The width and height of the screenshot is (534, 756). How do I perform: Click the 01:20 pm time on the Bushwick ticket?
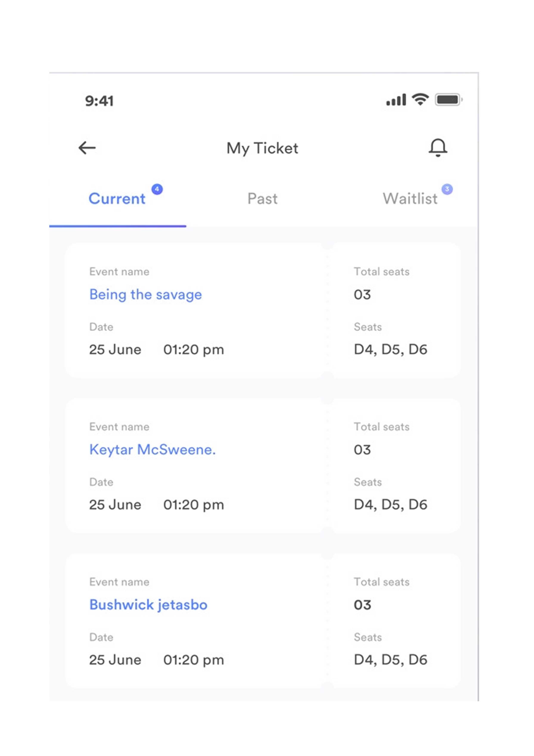(194, 660)
